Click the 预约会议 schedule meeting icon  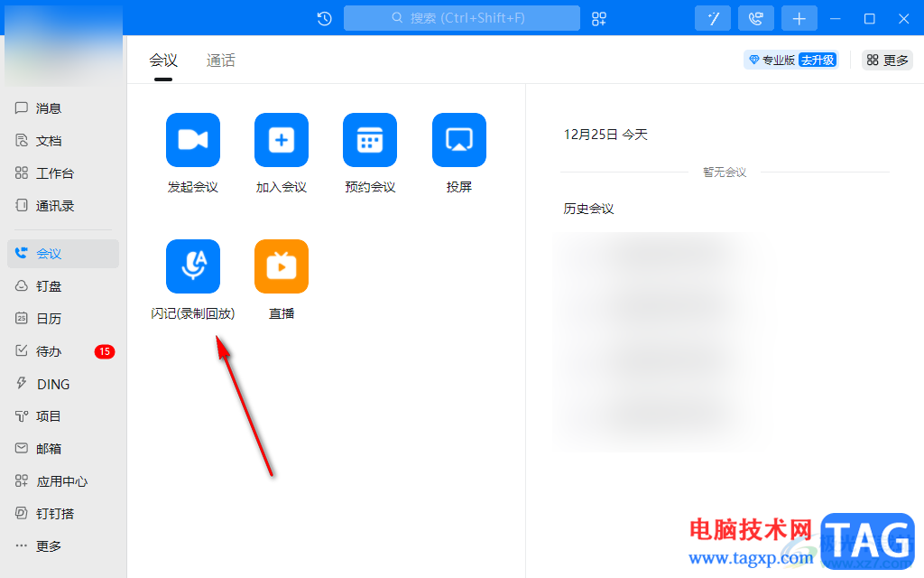370,140
